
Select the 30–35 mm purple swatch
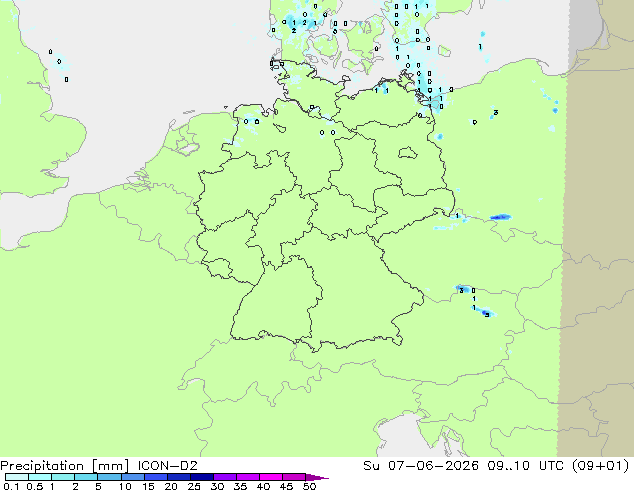pos(224,477)
